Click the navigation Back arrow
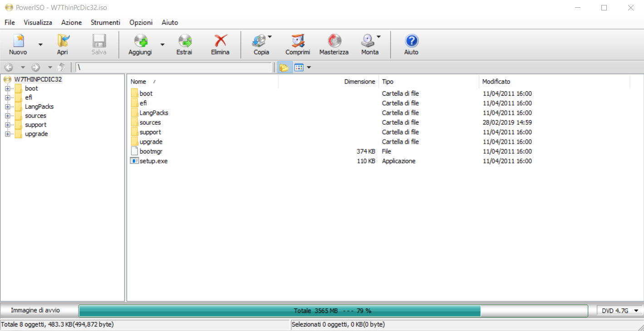The image size is (644, 331). (x=9, y=68)
